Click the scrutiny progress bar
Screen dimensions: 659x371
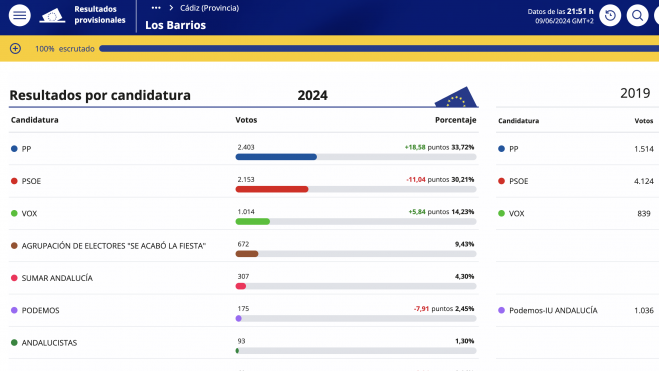[x=379, y=49]
